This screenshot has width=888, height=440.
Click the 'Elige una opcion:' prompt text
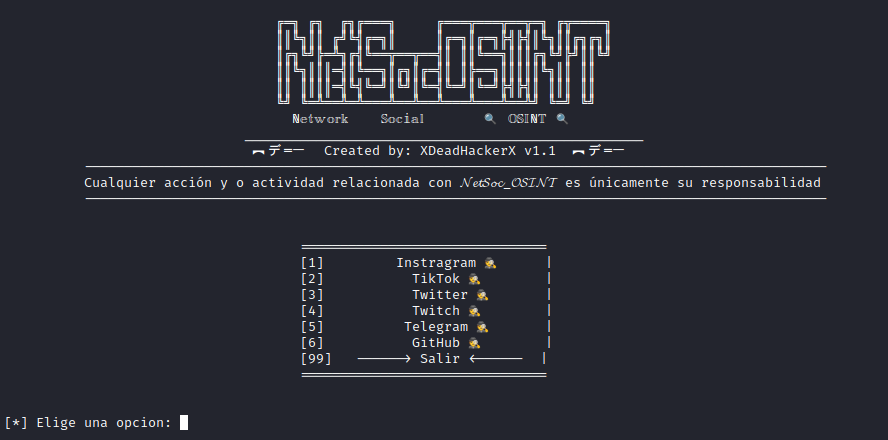[104, 423]
